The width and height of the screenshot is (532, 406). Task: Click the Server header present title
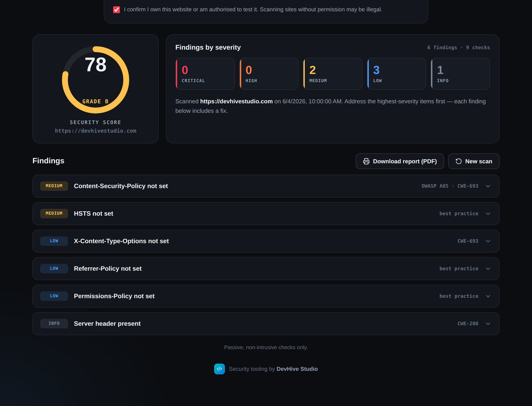click(107, 324)
